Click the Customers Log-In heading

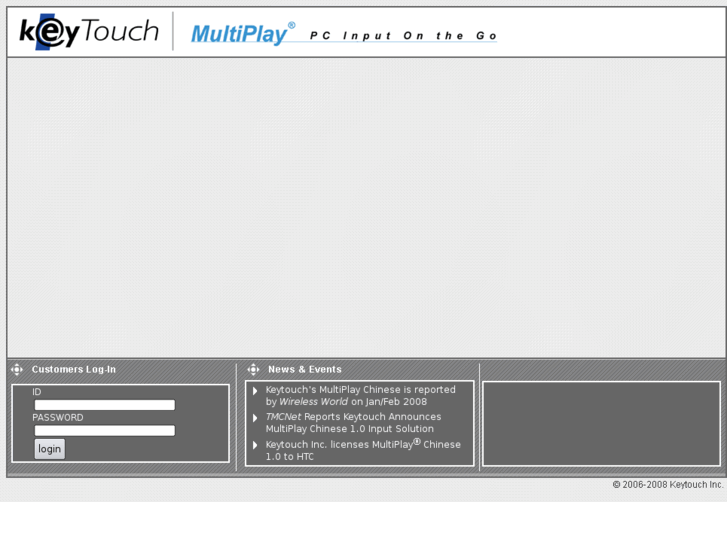click(x=74, y=369)
